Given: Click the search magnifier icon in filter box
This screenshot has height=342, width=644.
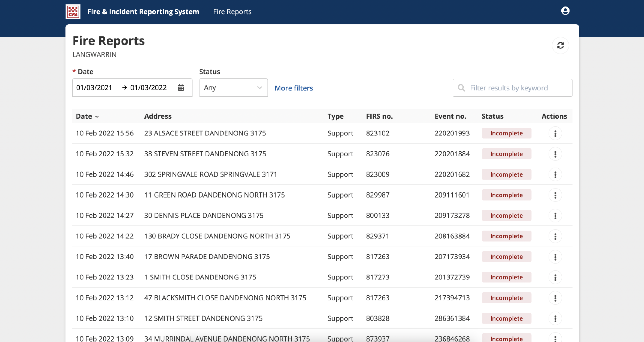Looking at the screenshot, I should [x=461, y=88].
